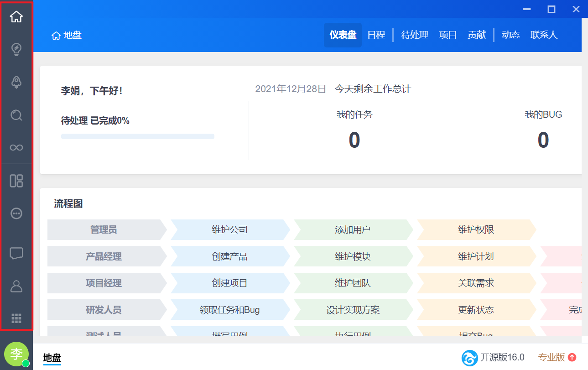Switch to the 日程 tab
This screenshot has height=370, width=588.
tap(376, 35)
